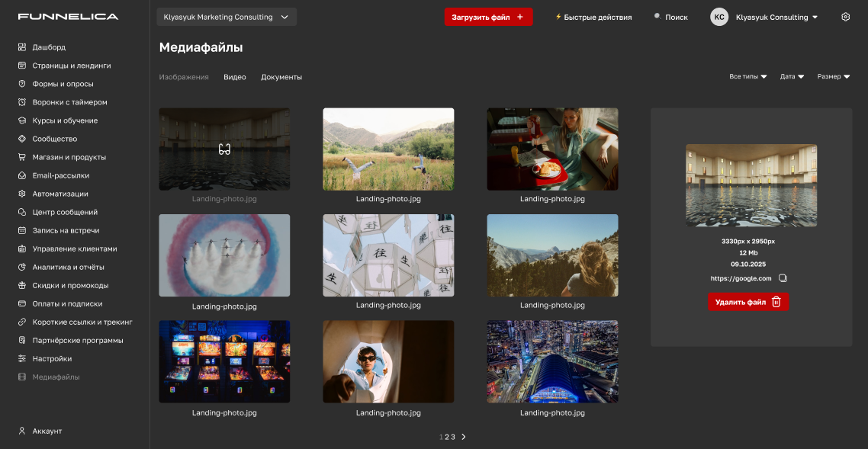Click the Загрузить файл button
This screenshot has width=868, height=449.
tap(488, 17)
